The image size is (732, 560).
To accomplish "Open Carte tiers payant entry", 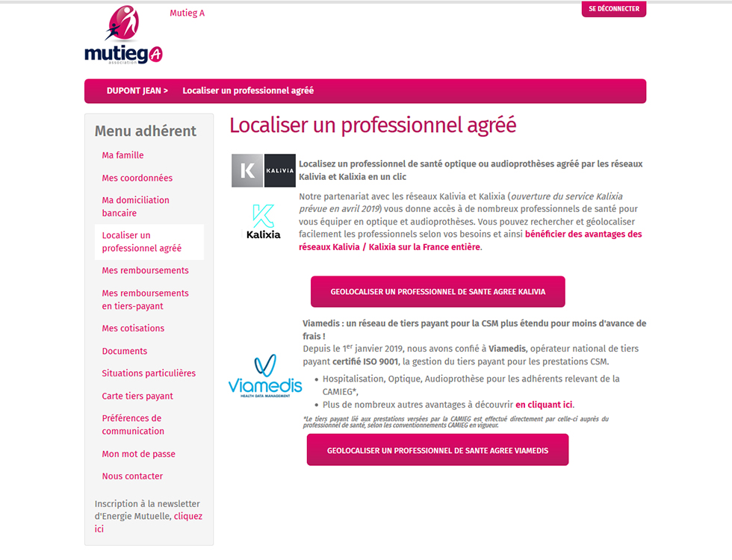I will pyautogui.click(x=137, y=396).
